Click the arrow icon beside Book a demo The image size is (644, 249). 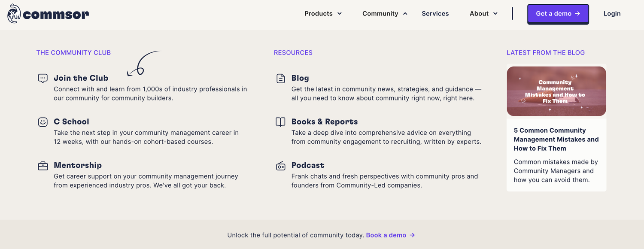pyautogui.click(x=412, y=235)
